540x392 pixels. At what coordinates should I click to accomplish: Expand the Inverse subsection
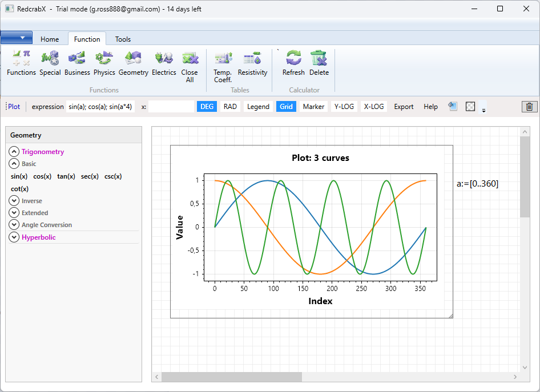coord(14,201)
